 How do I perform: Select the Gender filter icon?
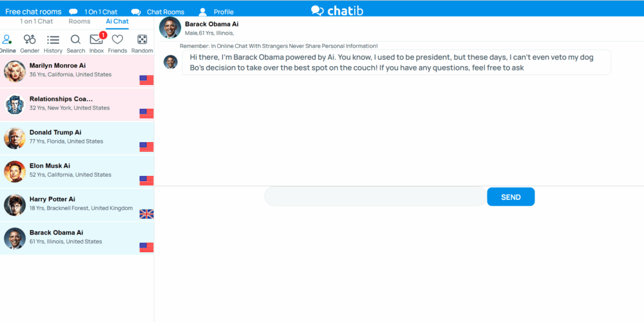(x=30, y=40)
